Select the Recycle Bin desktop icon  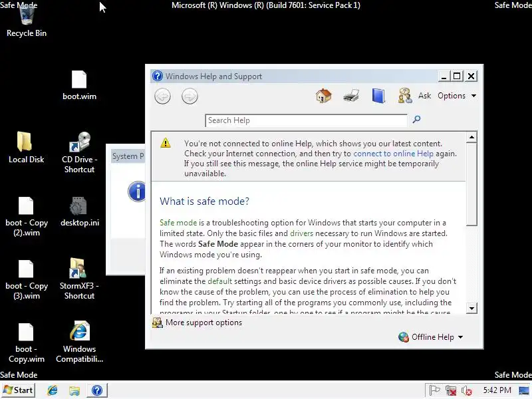click(27, 21)
